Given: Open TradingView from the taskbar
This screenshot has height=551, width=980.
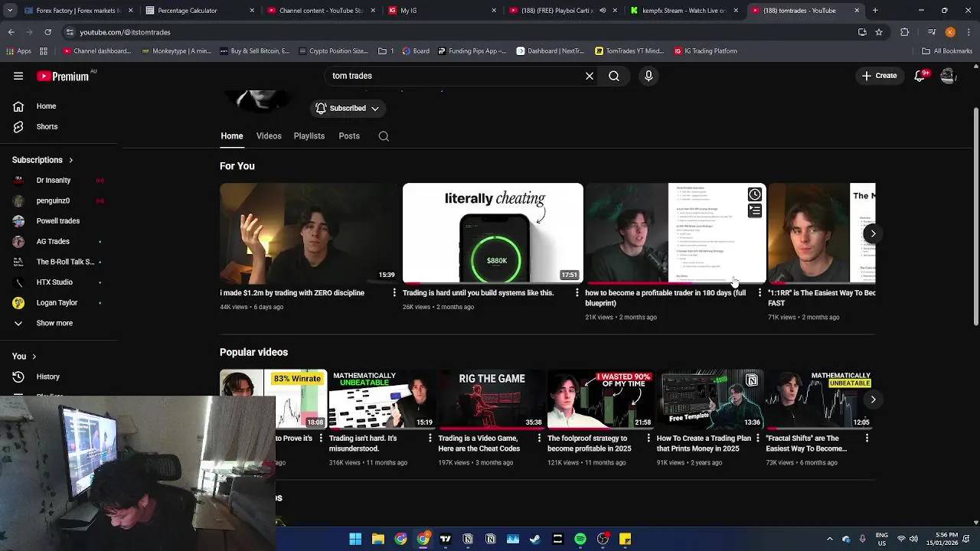Looking at the screenshot, I should (446, 539).
